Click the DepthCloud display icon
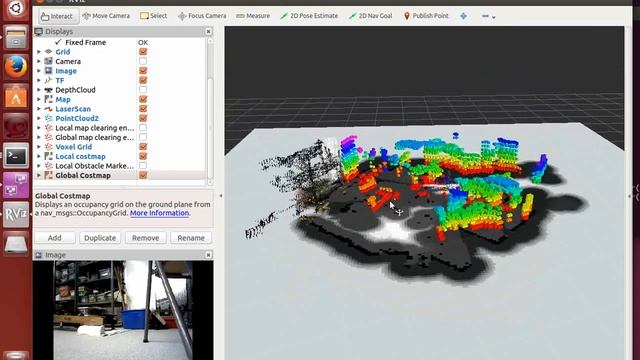 (49, 90)
